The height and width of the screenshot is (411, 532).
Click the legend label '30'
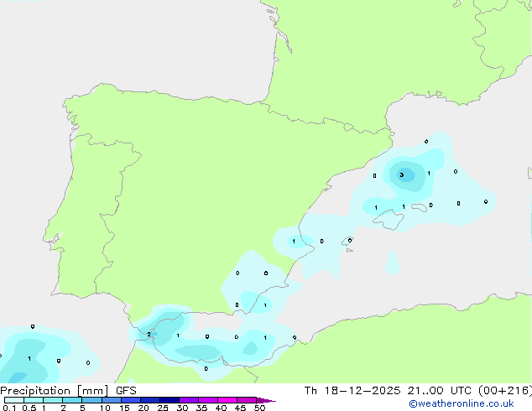coord(182,408)
